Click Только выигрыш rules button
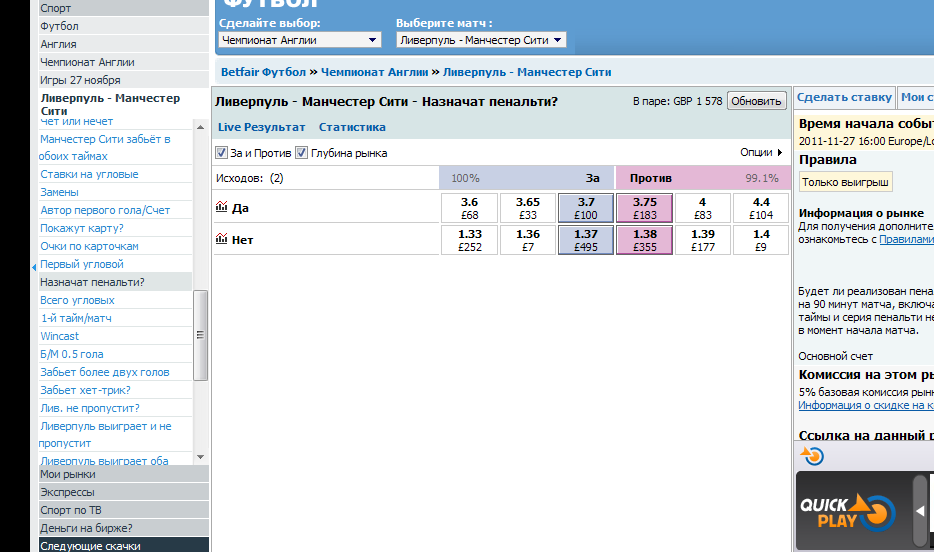The height and width of the screenshot is (552, 934). pos(845,182)
